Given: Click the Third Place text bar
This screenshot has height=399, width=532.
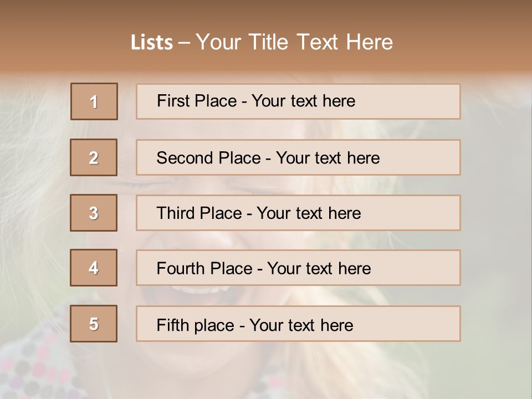Looking at the screenshot, I should (298, 213).
